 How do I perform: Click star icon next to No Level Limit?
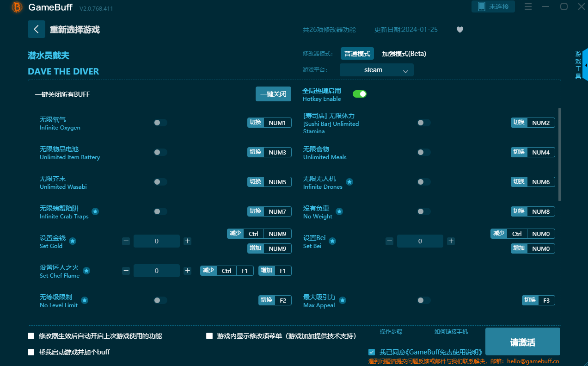(85, 300)
